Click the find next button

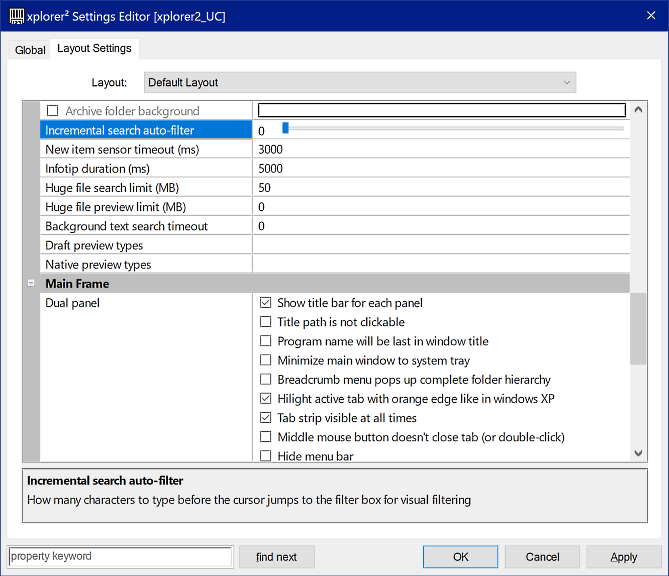tap(276, 557)
